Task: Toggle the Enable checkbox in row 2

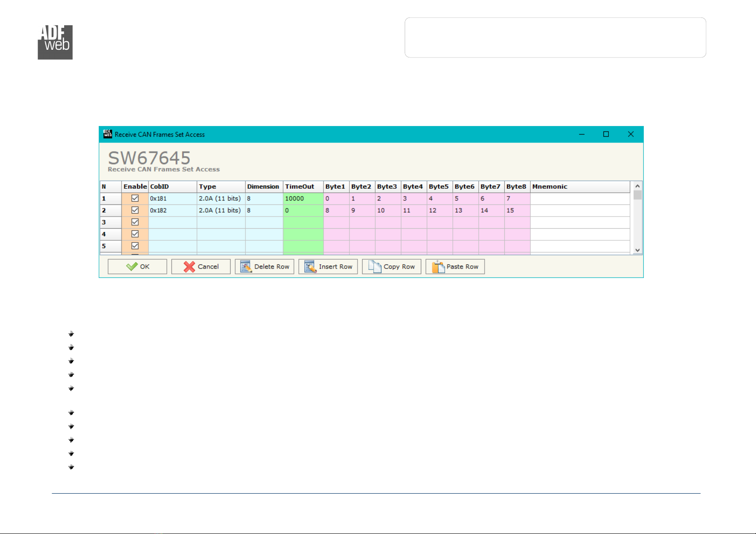Action: (x=135, y=210)
